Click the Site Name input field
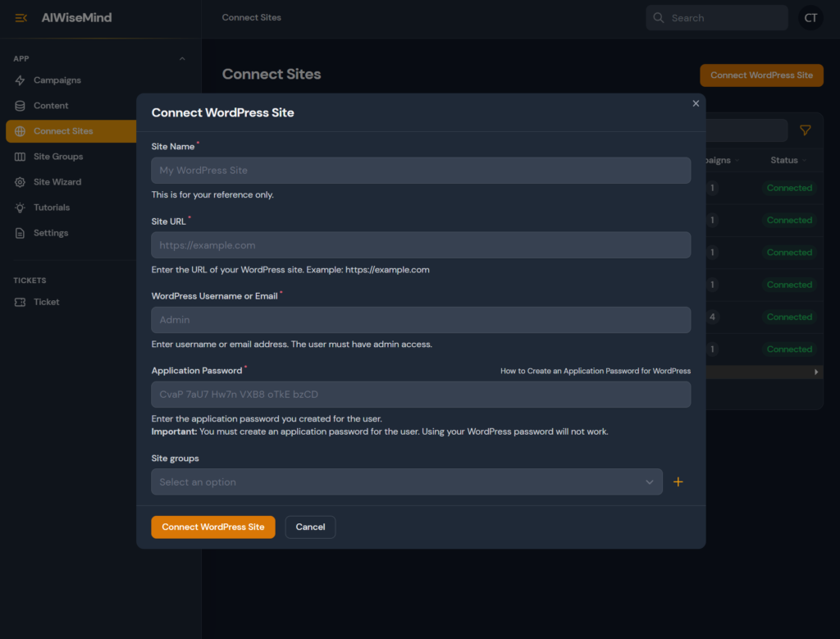Screen dimensions: 840x639 [420, 170]
